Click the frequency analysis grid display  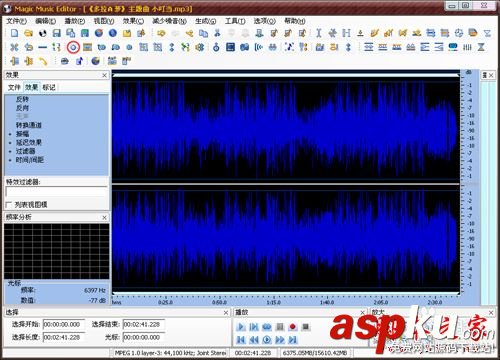pos(56,251)
